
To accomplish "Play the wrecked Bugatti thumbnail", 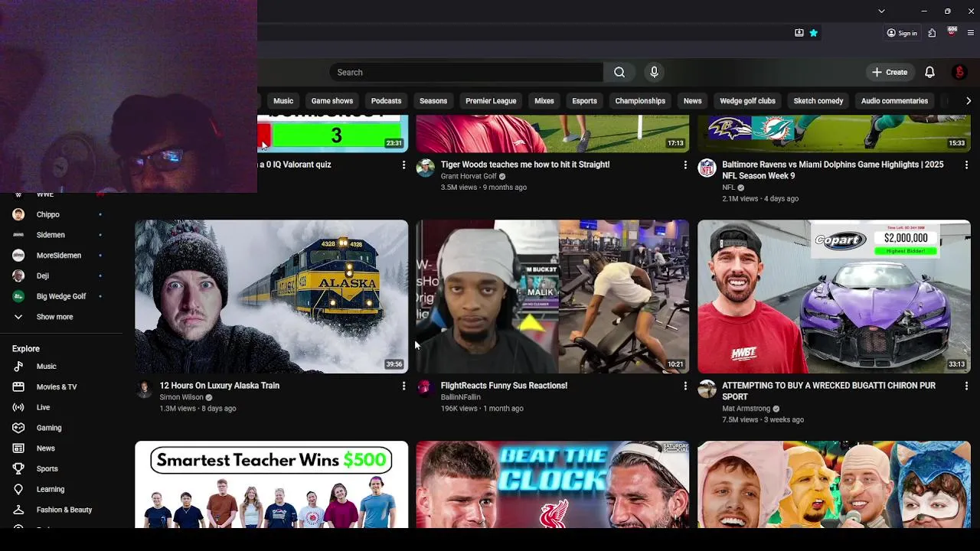I will coord(834,297).
